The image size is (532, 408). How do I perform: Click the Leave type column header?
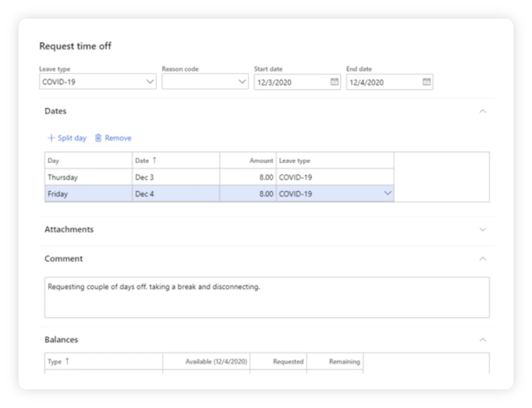coord(335,160)
